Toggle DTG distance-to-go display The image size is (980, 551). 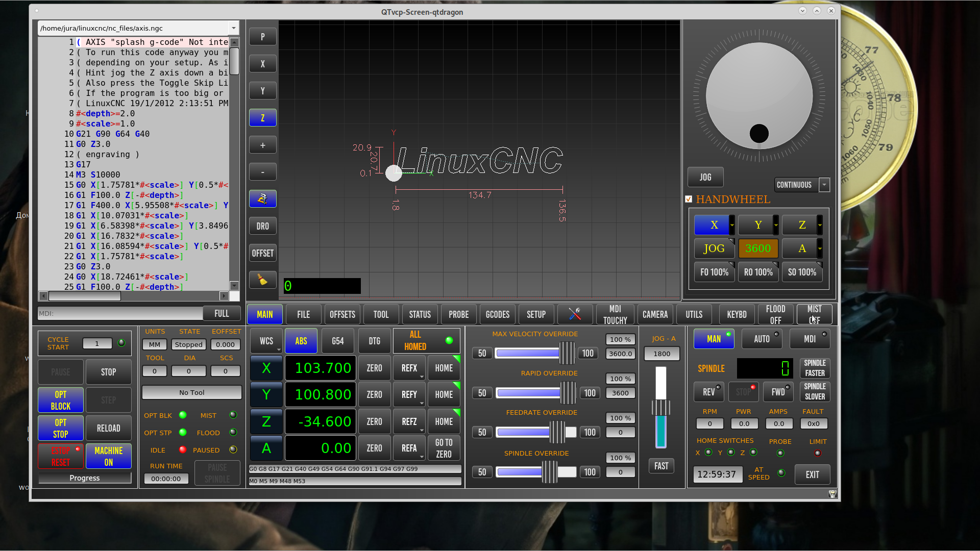[x=375, y=341]
